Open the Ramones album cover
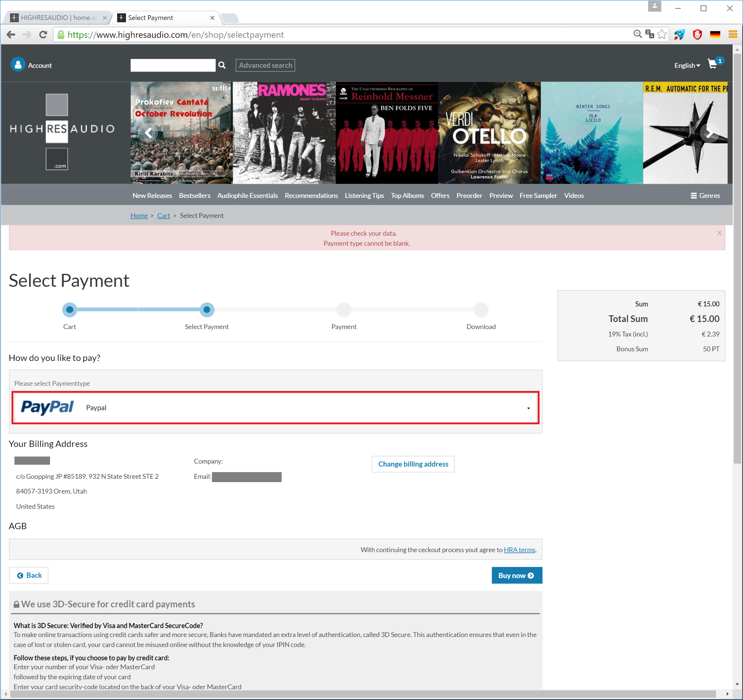Screen dimensions: 743x700 [284, 133]
